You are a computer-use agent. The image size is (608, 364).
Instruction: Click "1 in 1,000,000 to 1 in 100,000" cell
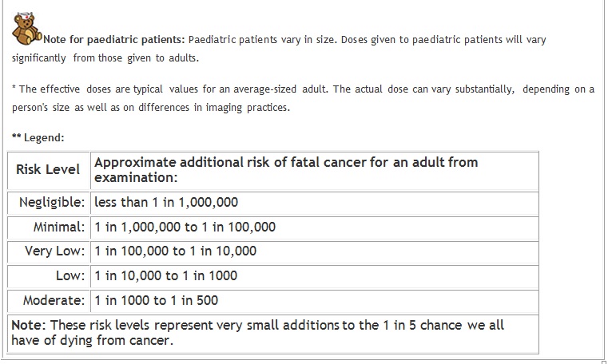[x=315, y=227]
